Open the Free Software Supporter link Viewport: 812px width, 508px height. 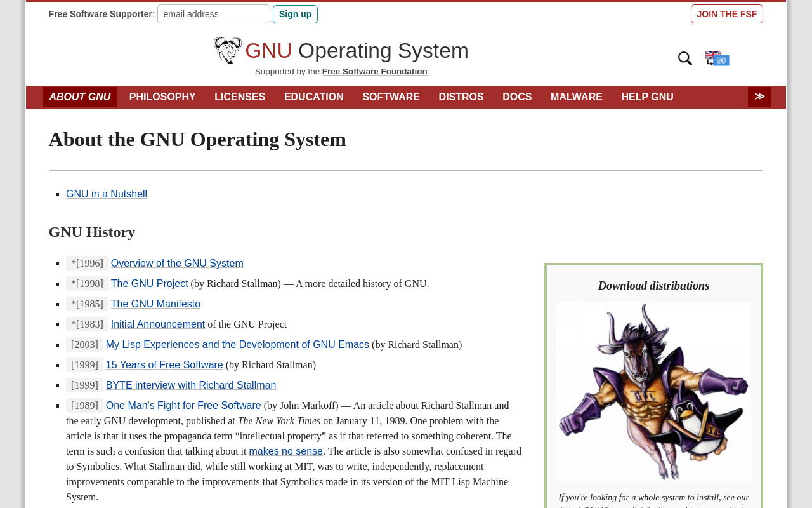(x=100, y=14)
